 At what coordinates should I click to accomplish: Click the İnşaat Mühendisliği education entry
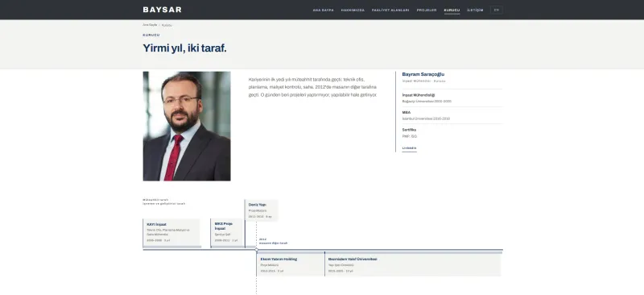pos(452,98)
